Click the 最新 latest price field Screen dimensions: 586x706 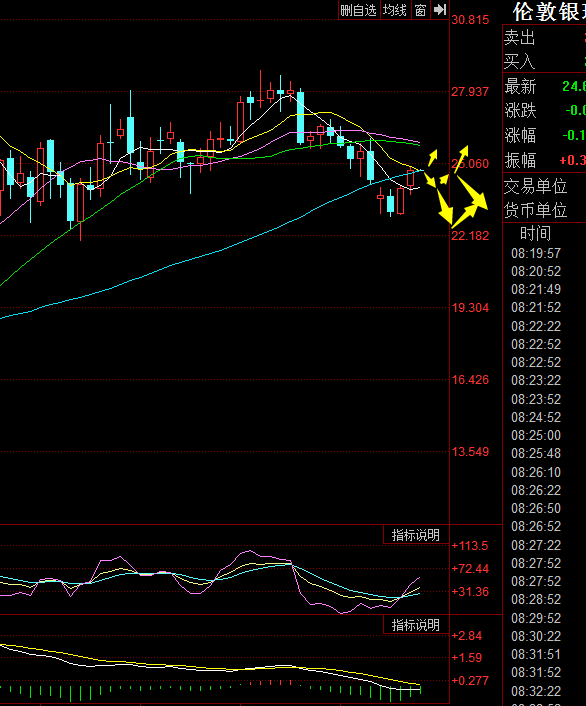[544, 86]
